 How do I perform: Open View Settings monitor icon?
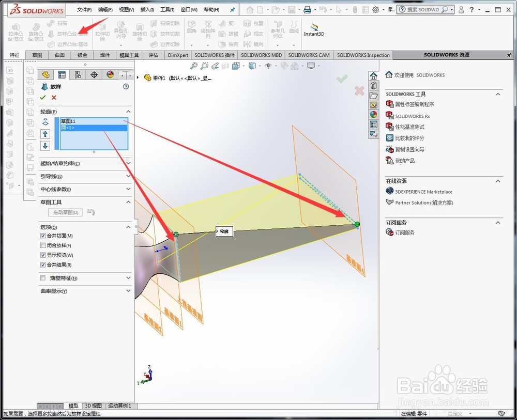coord(311,66)
